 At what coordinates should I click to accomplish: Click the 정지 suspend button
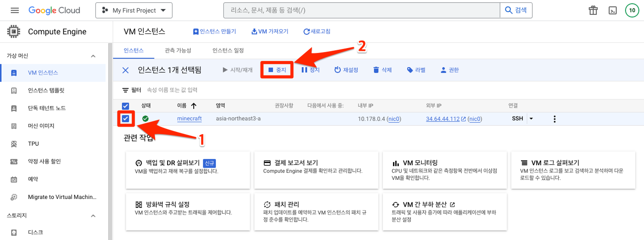point(310,70)
